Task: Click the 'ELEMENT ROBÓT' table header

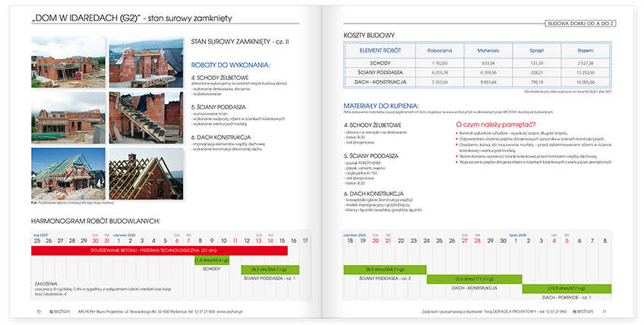Action: pos(380,51)
